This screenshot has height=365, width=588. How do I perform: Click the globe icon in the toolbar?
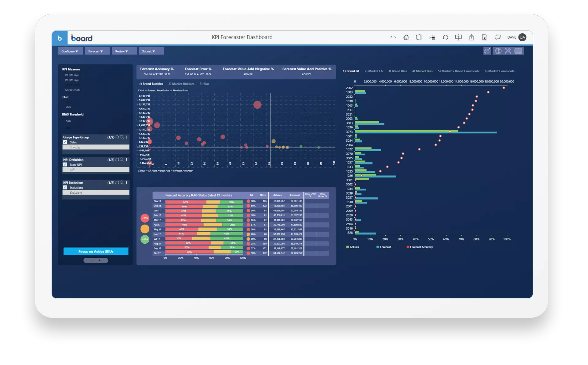coord(498,51)
